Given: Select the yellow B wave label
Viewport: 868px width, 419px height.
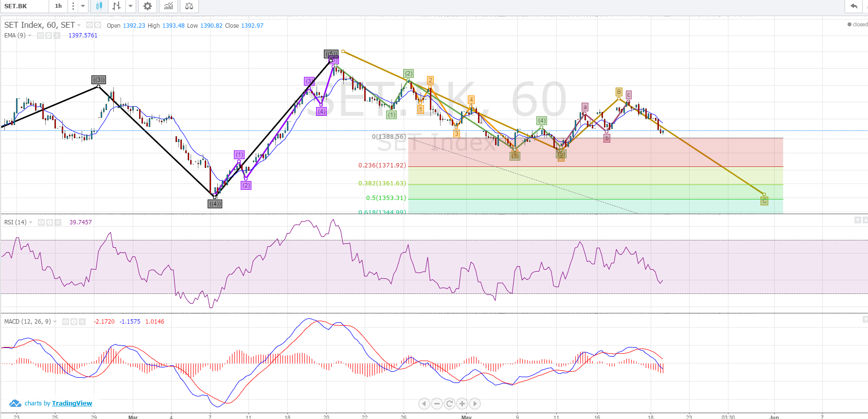Looking at the screenshot, I should tap(619, 92).
